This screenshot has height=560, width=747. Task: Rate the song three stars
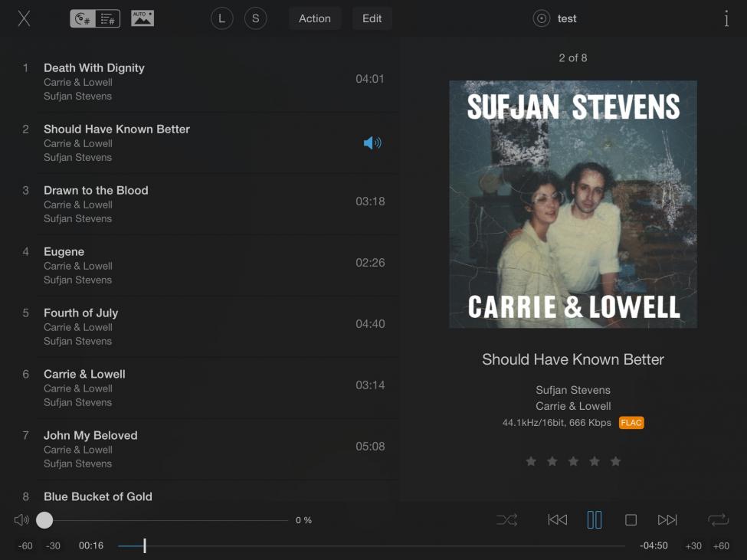click(573, 461)
